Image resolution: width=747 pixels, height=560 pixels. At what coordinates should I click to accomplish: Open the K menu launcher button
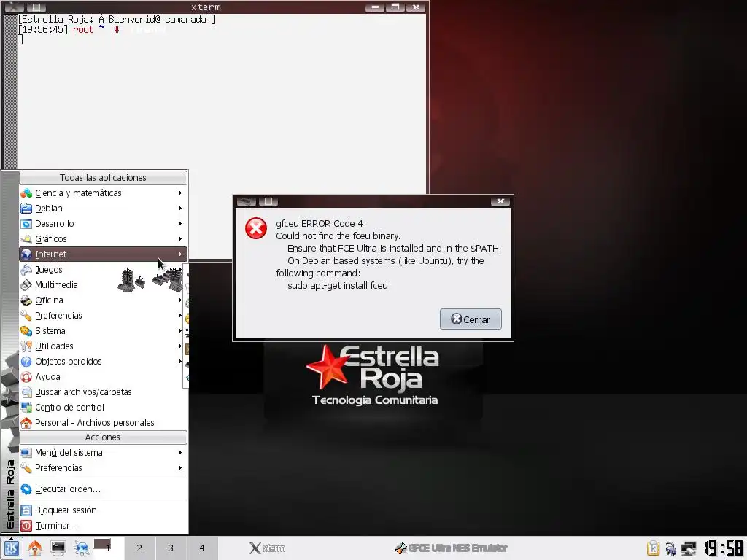[12, 548]
